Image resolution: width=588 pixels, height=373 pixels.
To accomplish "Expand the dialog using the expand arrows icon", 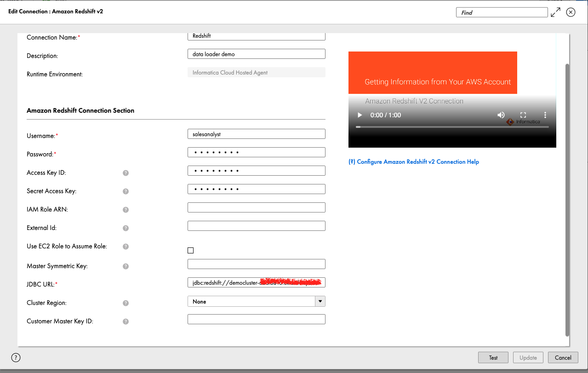I will (x=555, y=12).
